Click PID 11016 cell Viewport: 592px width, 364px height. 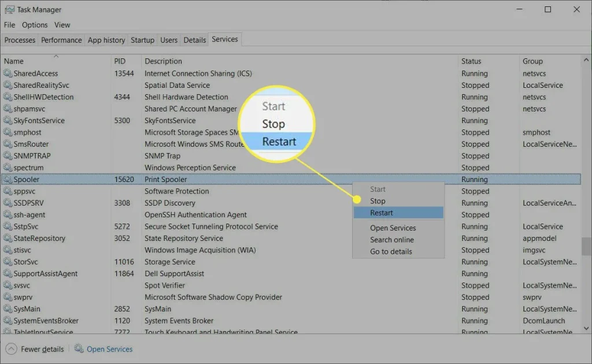pyautogui.click(x=124, y=261)
